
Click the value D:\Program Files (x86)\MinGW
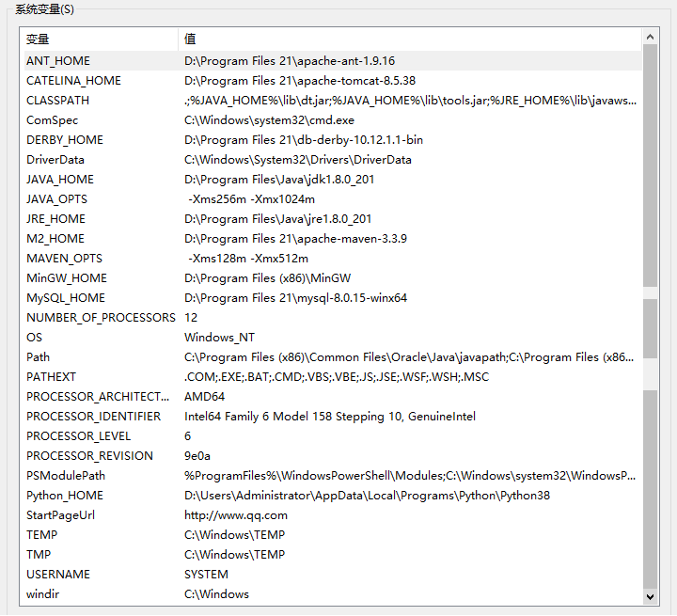268,278
